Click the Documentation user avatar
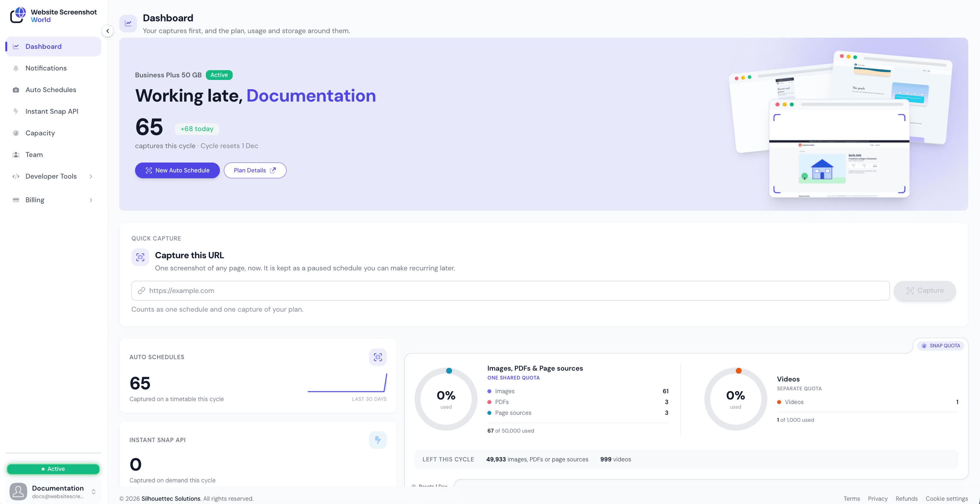Image resolution: width=980 pixels, height=504 pixels. point(18,491)
